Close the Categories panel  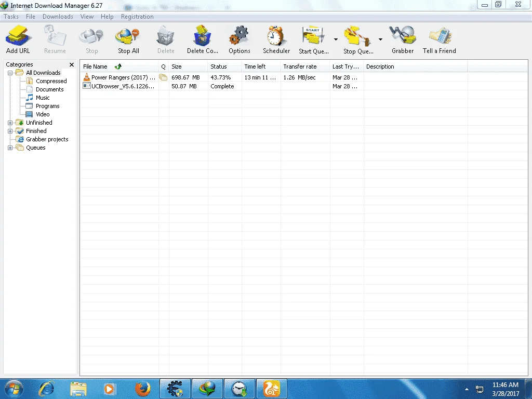pos(72,64)
